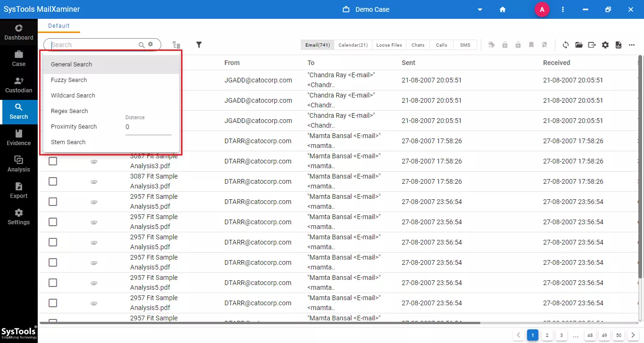
Task: Go to the Custodian section
Action: [19, 85]
